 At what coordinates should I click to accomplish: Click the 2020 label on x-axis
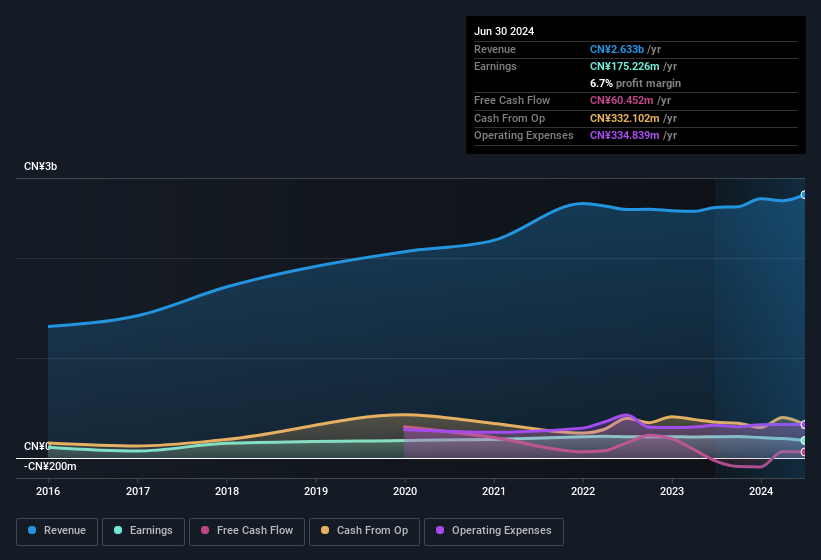405,491
